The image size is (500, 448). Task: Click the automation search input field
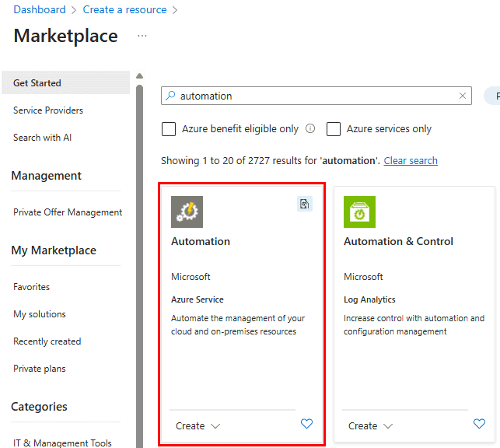click(316, 96)
